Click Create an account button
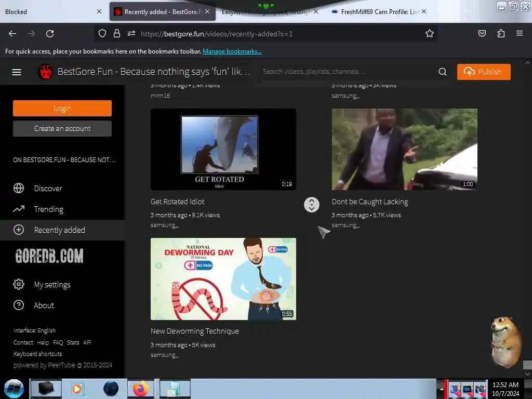 click(x=62, y=129)
